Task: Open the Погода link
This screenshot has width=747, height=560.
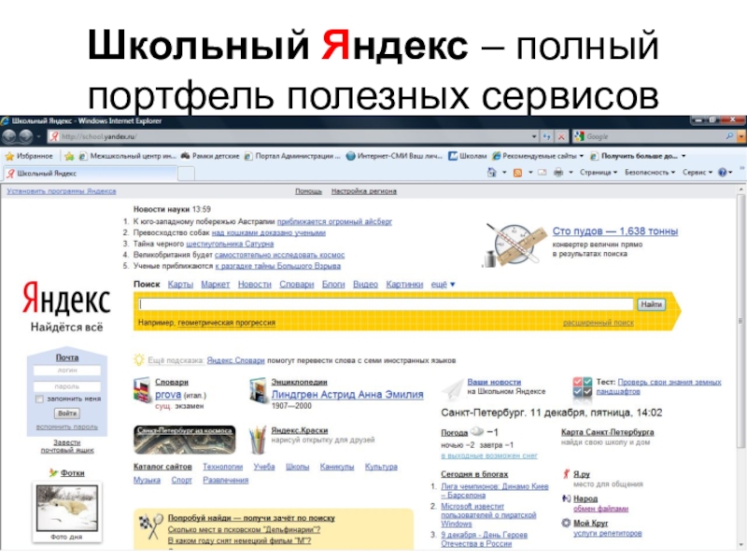Action: pos(454,433)
